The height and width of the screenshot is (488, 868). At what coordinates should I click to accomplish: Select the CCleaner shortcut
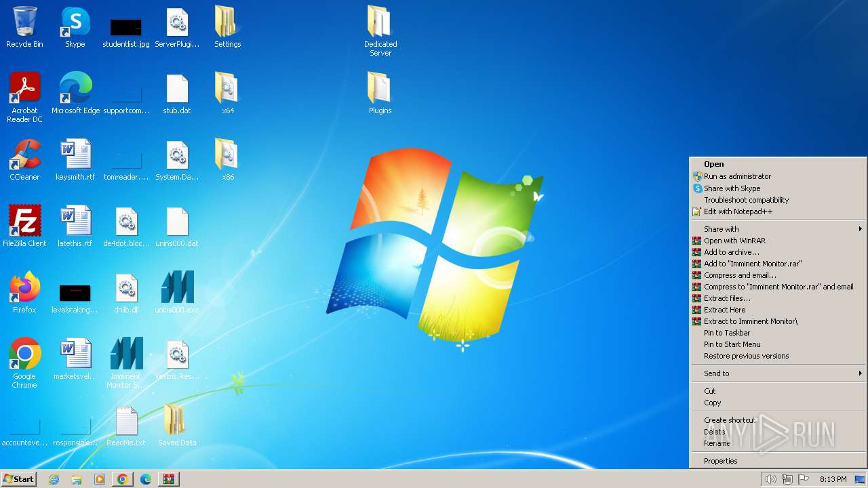pyautogui.click(x=24, y=160)
